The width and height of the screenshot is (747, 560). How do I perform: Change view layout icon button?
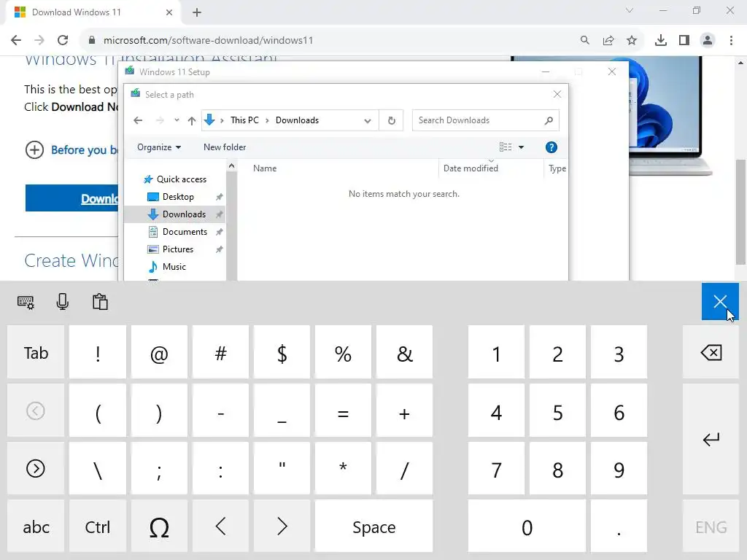click(x=506, y=147)
